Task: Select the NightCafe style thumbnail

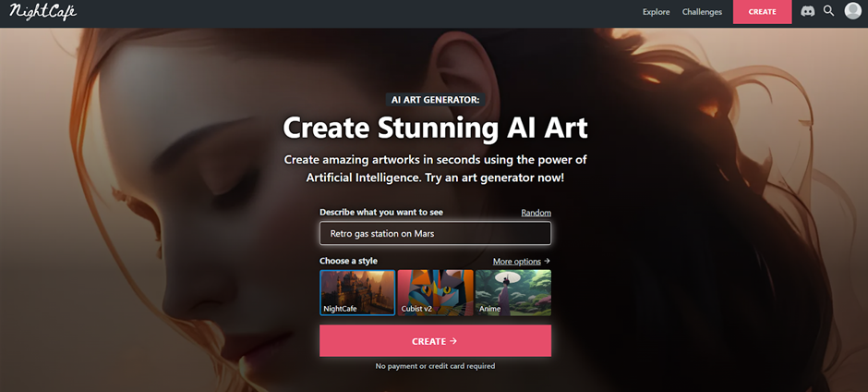Action: pyautogui.click(x=357, y=293)
